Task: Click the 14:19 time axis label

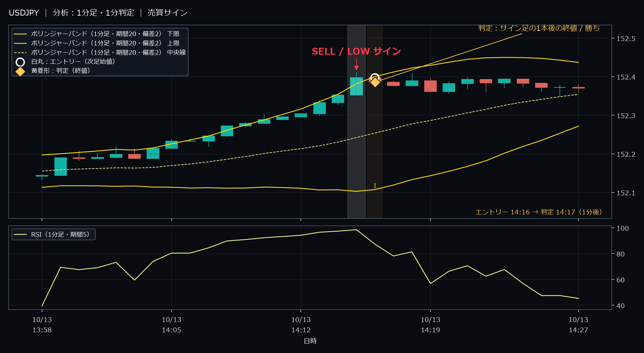Action: click(430, 330)
